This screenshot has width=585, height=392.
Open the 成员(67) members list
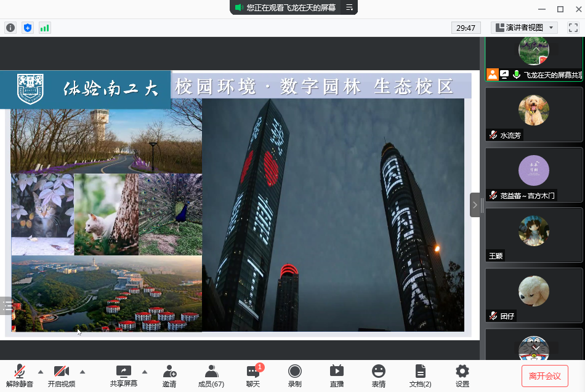pos(211,375)
